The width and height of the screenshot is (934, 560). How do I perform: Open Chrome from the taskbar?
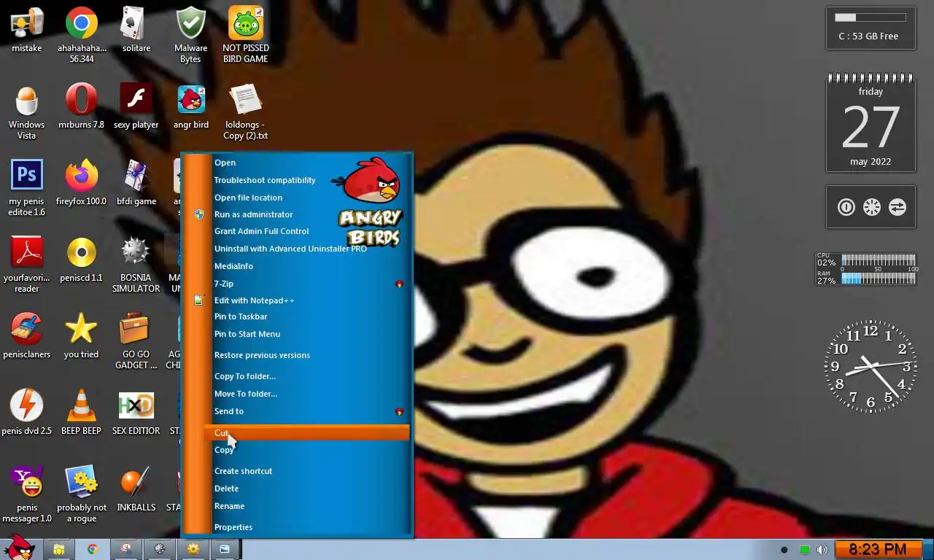pyautogui.click(x=93, y=549)
